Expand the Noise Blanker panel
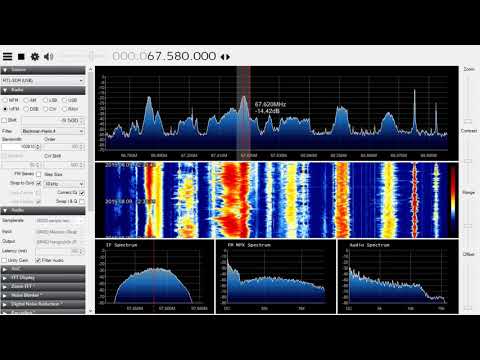Screen dimensions: 480x360 click(x=43, y=295)
